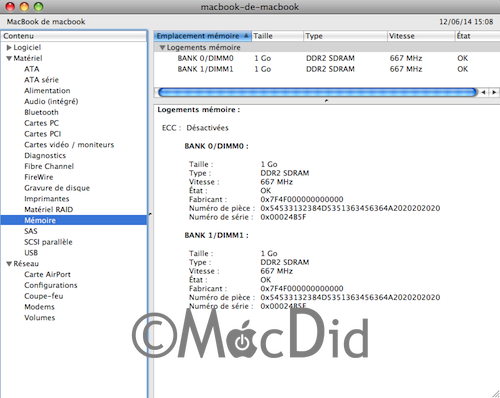Screen dimensions: 500x398
Task: Select Fibre Channel entry
Action: click(49, 166)
